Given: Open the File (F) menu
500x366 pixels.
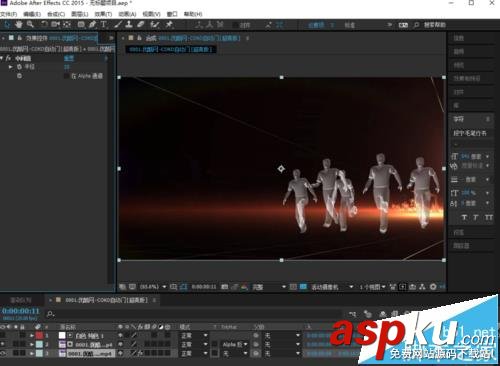Looking at the screenshot, I should (8, 14).
